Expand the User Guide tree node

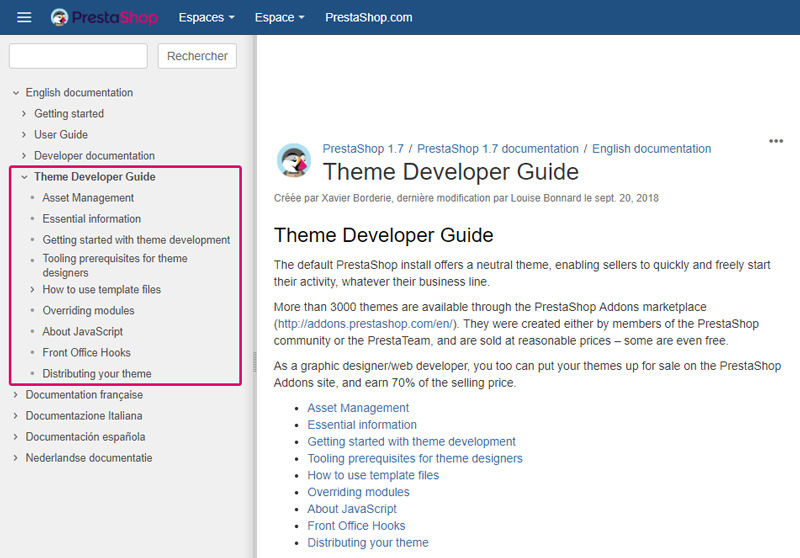click(24, 135)
